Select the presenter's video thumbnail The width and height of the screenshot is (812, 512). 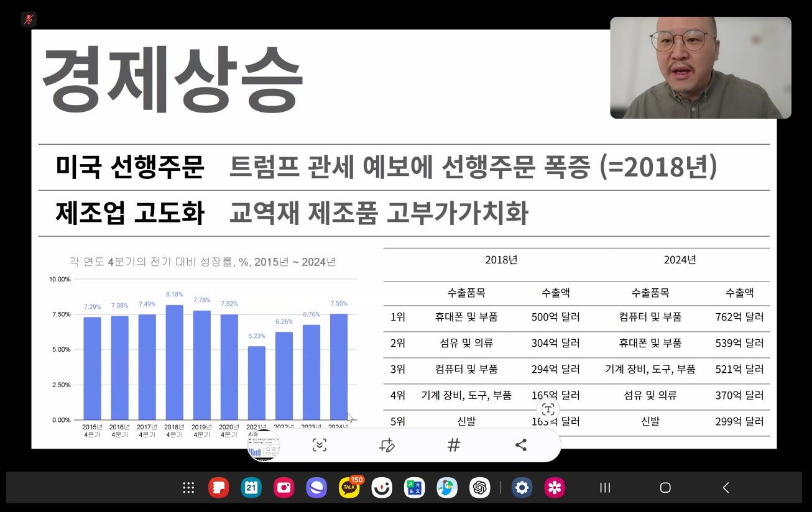700,68
